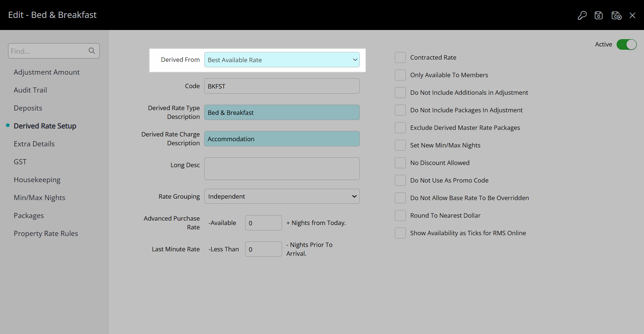The image size is (644, 334).
Task: Enable Round To Nearest Dollar
Action: 400,215
